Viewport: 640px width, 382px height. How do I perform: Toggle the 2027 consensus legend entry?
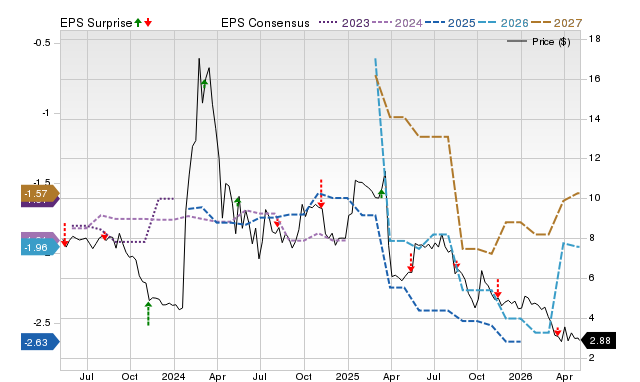[x=556, y=23]
